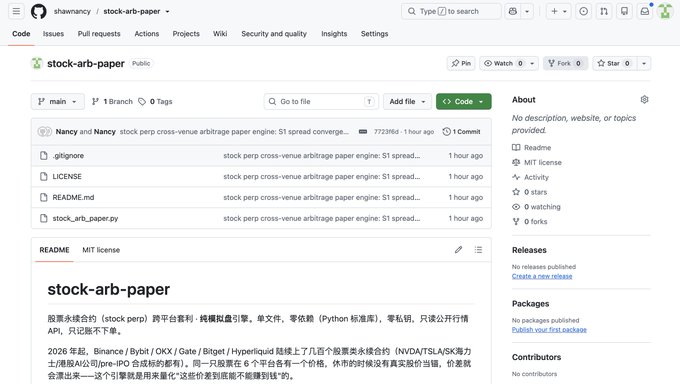Open the Packages heading link
Viewport: 680px width, 384px height.
click(530, 304)
